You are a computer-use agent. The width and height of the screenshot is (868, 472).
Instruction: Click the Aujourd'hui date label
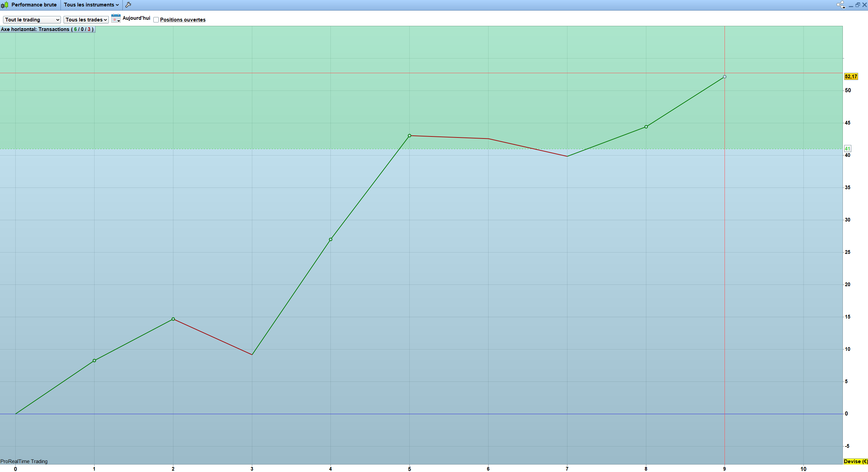(136, 18)
